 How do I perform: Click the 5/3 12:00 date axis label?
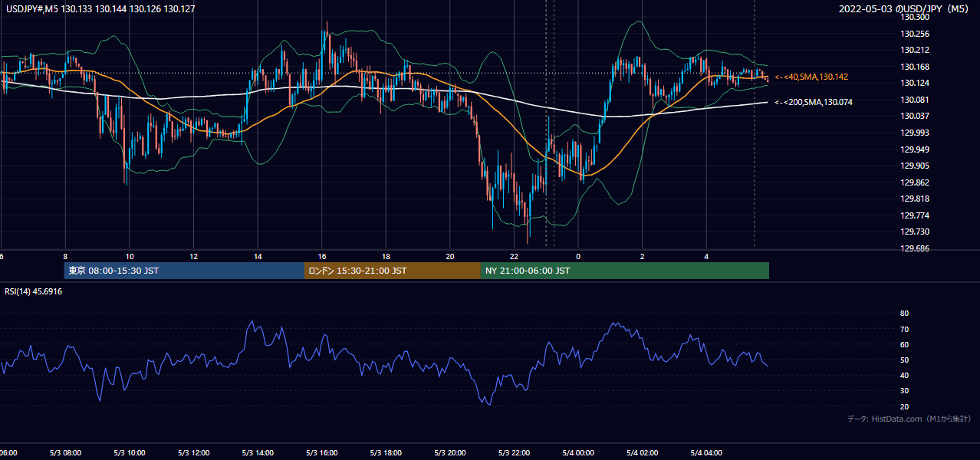(x=194, y=452)
